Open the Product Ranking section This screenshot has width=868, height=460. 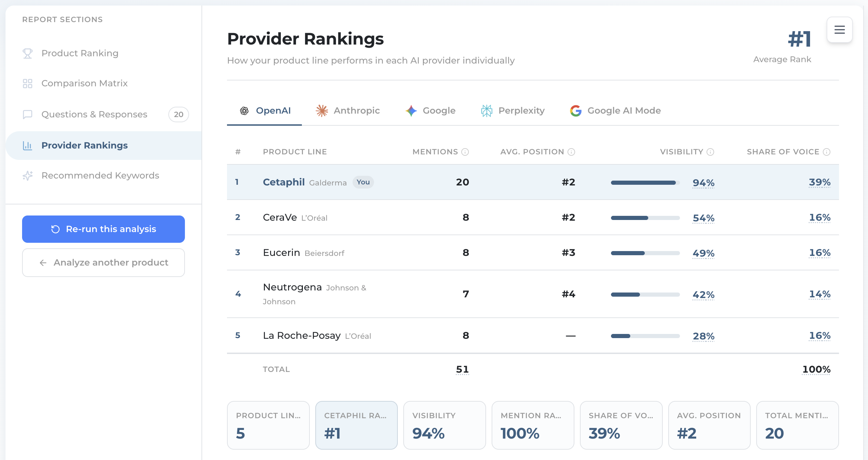click(x=103, y=53)
